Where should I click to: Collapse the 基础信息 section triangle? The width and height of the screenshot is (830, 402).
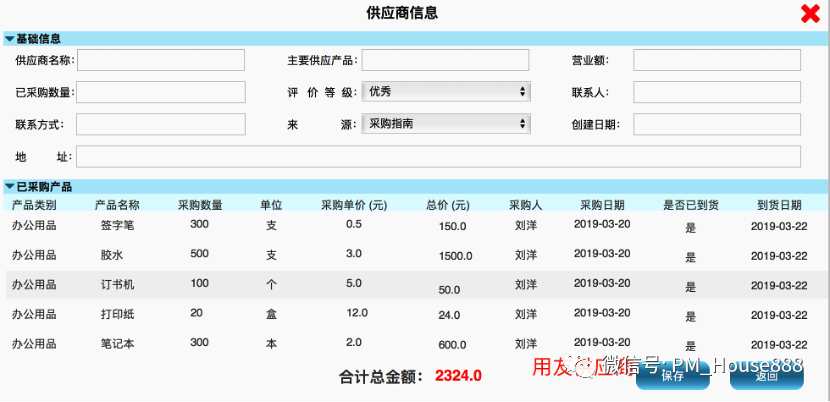[x=10, y=39]
